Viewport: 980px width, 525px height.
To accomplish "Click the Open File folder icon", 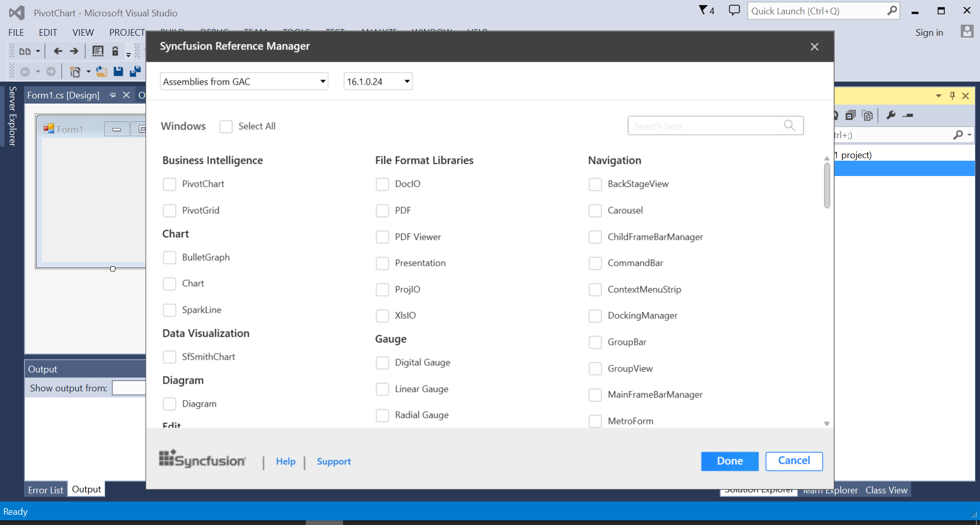I will (x=102, y=71).
